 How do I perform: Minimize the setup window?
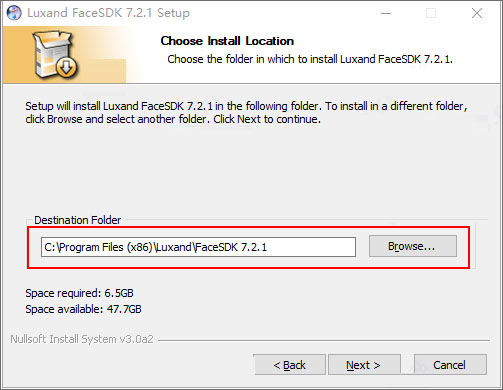pos(386,13)
